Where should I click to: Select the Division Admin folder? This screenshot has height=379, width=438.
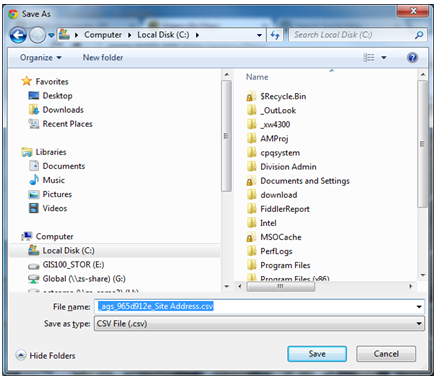coord(288,167)
